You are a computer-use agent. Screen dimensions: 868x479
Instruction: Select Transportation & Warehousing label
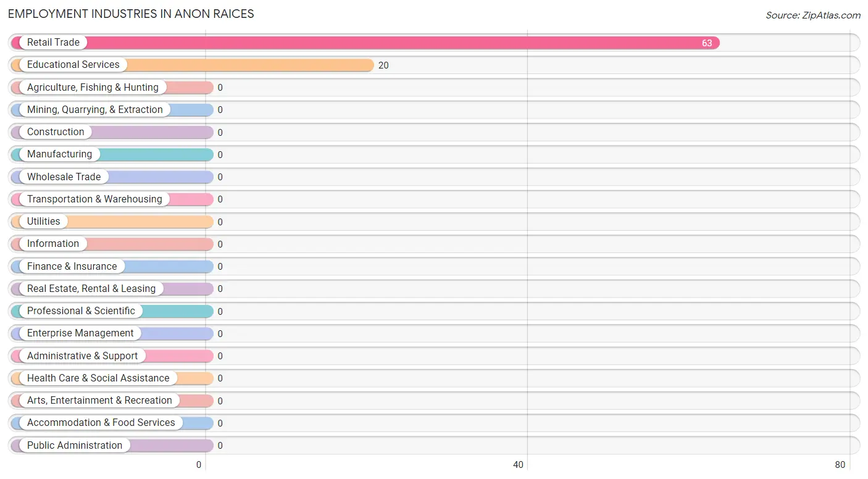tap(94, 199)
